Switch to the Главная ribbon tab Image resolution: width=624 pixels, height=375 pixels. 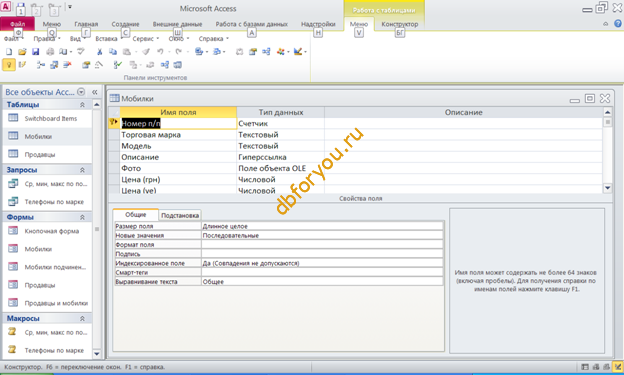point(86,24)
